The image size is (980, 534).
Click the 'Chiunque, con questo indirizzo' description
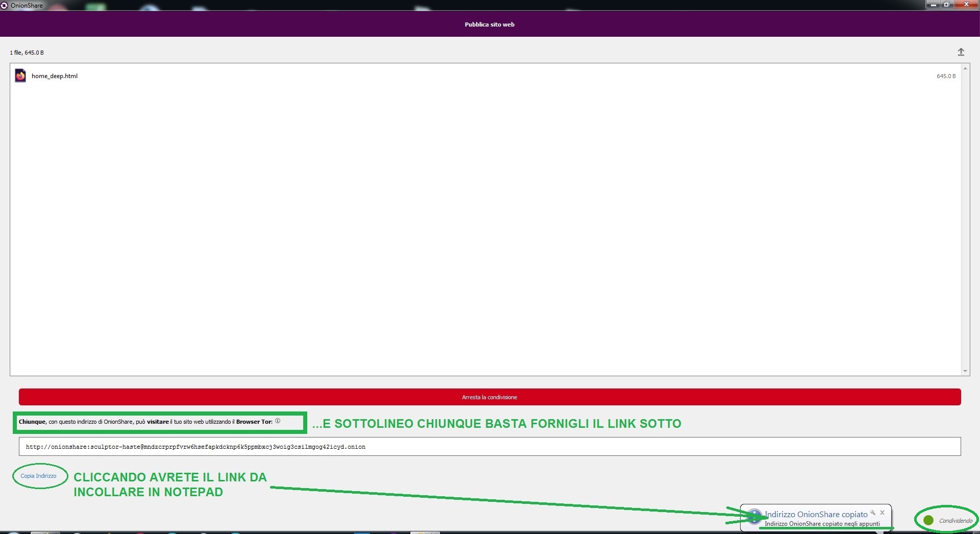point(146,422)
